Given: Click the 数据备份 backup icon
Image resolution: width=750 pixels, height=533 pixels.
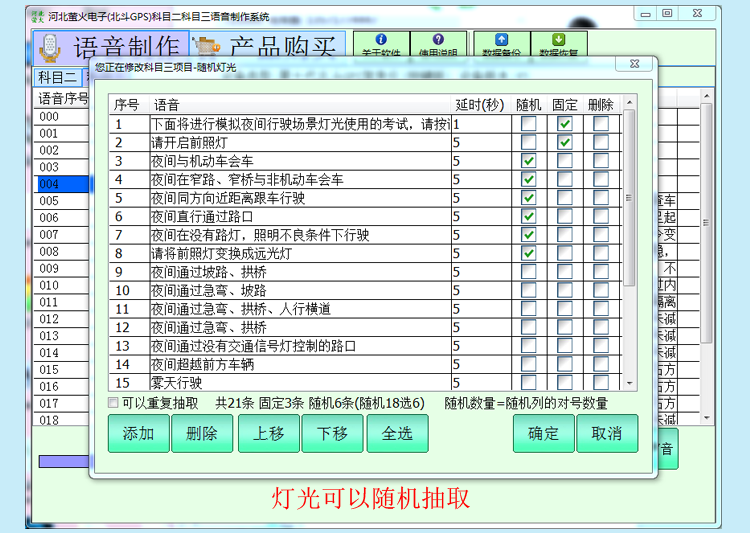Looking at the screenshot, I should click(501, 40).
